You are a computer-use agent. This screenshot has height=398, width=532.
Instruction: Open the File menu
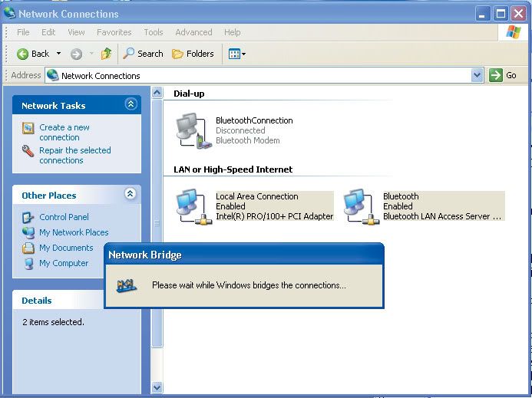tap(23, 32)
